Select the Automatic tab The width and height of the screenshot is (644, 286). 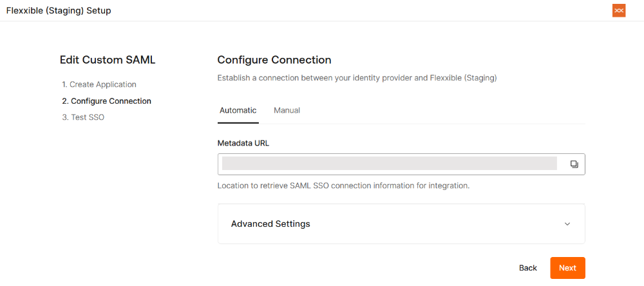(x=238, y=110)
